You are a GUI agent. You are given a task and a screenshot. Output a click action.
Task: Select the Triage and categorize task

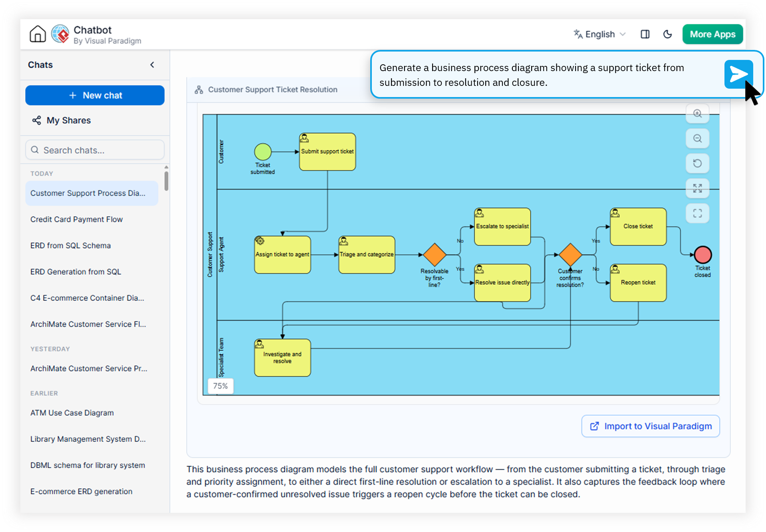[x=367, y=255]
